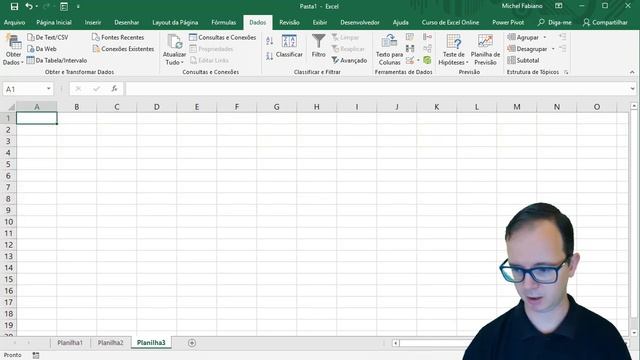The image size is (640, 360).
Task: Get data Da Tabela/Intervalo
Action: [x=57, y=60]
